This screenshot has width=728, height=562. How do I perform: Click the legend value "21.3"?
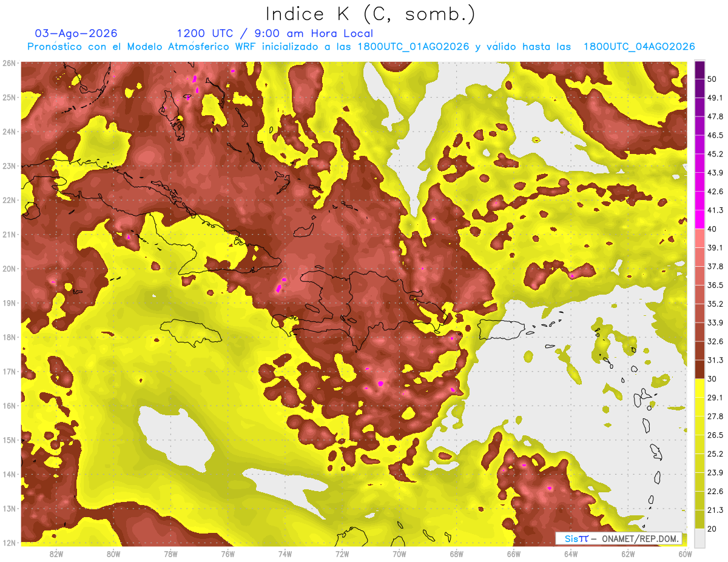pos(715,510)
